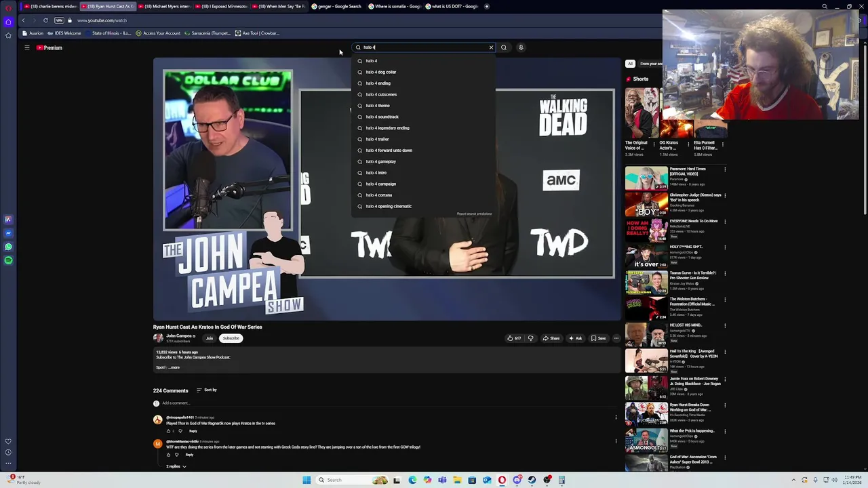Screen dimensions: 868x488
Task: Click the YouTube Premium logo
Action: pyautogui.click(x=50, y=47)
